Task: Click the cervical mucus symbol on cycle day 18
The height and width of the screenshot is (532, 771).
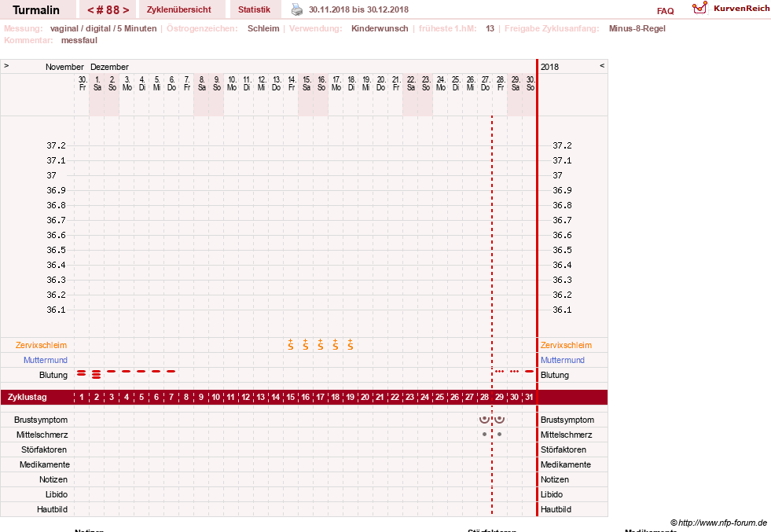Action: point(336,345)
